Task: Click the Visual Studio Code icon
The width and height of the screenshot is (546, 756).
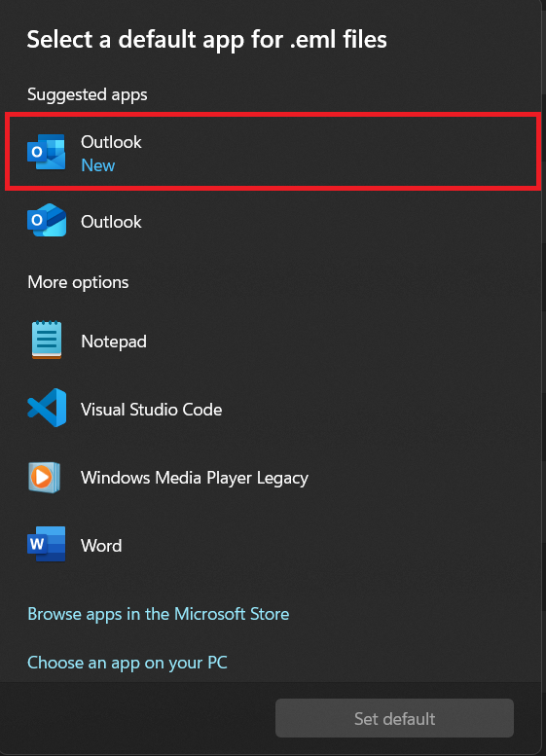Action: click(x=47, y=408)
